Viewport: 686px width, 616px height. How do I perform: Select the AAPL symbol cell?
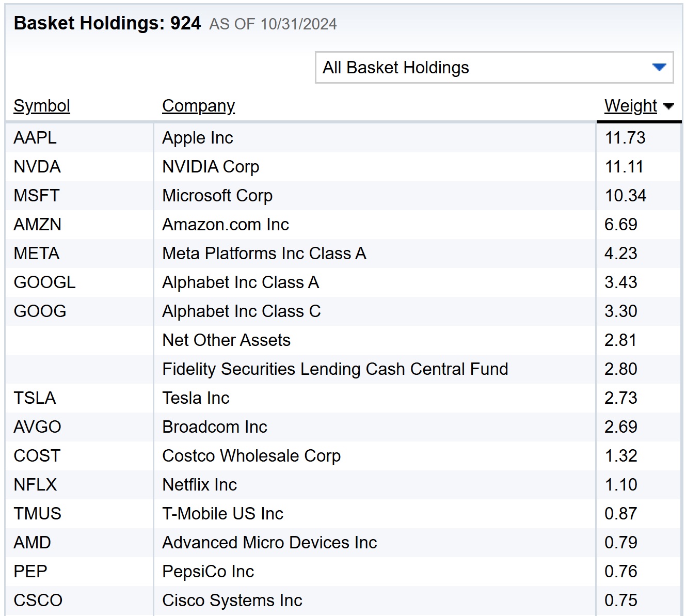[35, 138]
